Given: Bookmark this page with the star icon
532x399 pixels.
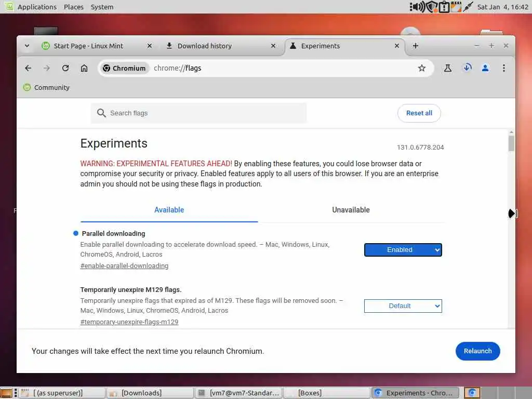Looking at the screenshot, I should coord(422,68).
